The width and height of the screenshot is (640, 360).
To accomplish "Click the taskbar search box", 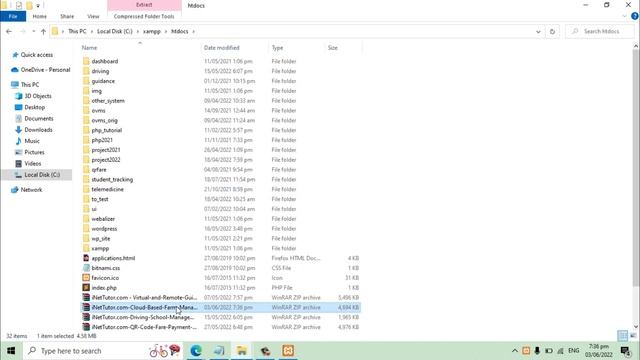I will tap(104, 351).
